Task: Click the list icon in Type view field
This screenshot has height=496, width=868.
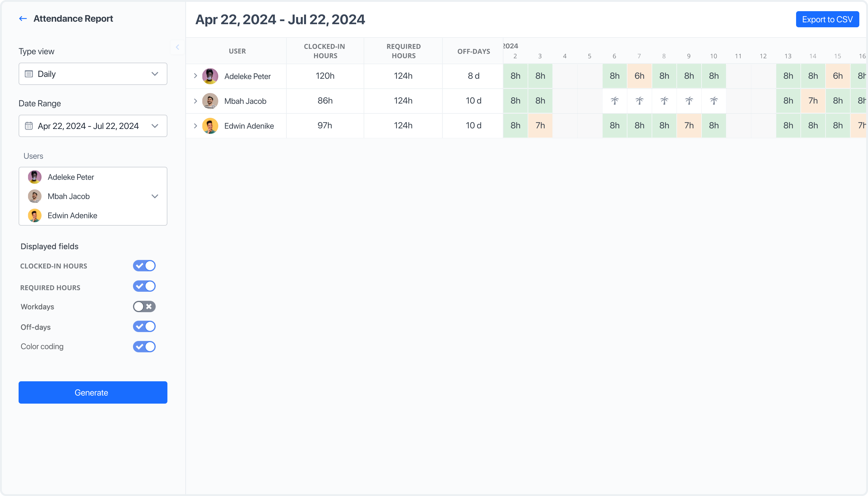Action: 29,74
